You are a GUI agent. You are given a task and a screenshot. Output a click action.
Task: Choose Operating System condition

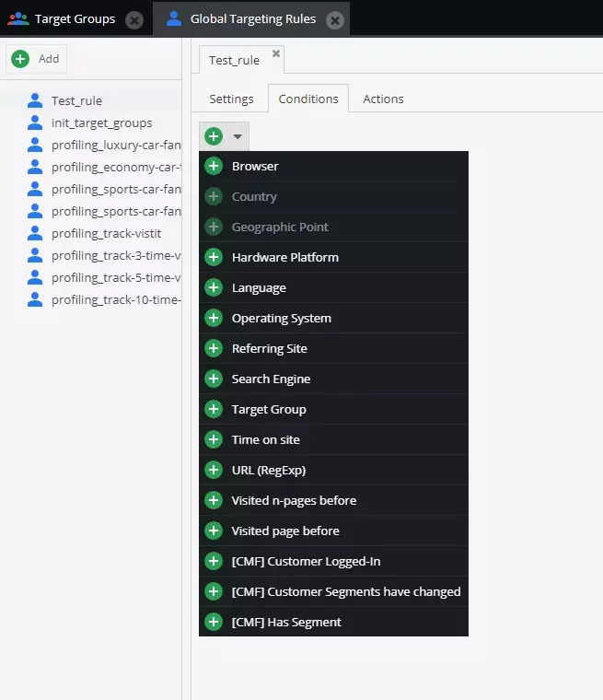pyautogui.click(x=333, y=318)
